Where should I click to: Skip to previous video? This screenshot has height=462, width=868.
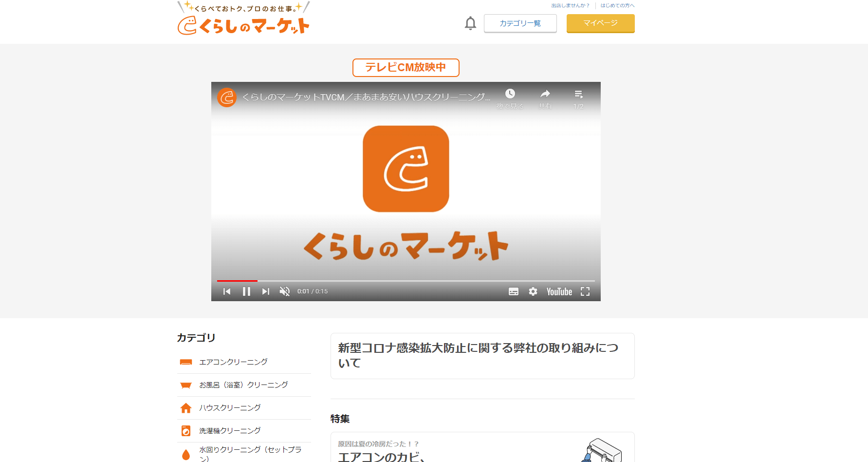point(227,291)
